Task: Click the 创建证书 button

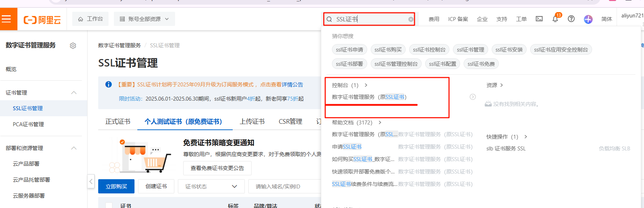Action: [156, 186]
